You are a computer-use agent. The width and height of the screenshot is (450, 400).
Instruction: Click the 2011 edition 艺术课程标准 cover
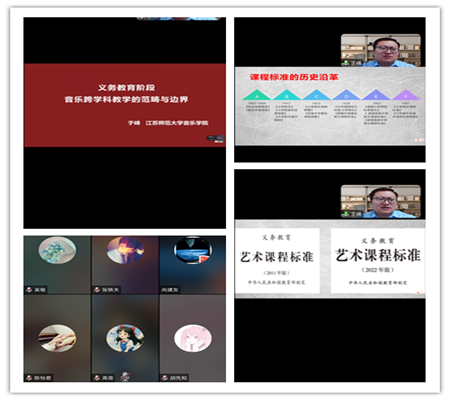point(277,261)
